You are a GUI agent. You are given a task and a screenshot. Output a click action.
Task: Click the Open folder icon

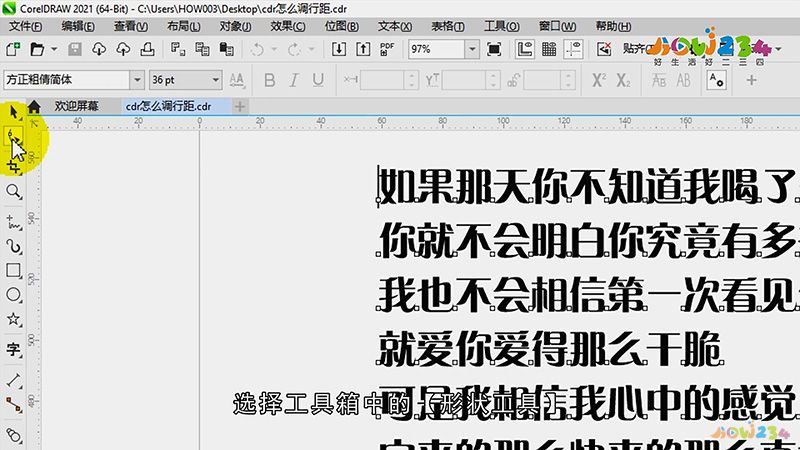(37, 49)
